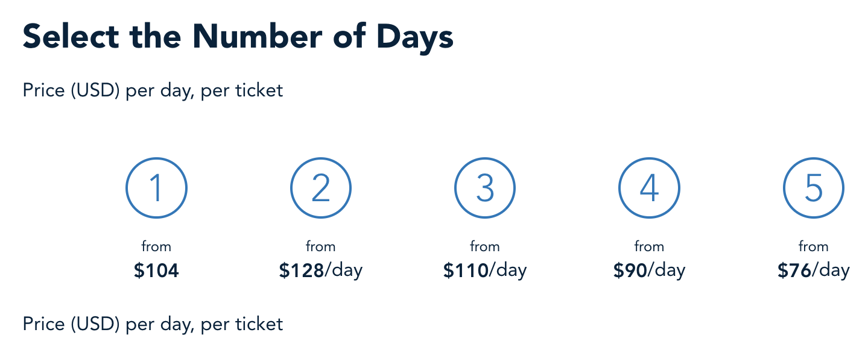Screen dimensions: 868x353
Task: Select the bold $110 amount
Action: [x=466, y=271]
